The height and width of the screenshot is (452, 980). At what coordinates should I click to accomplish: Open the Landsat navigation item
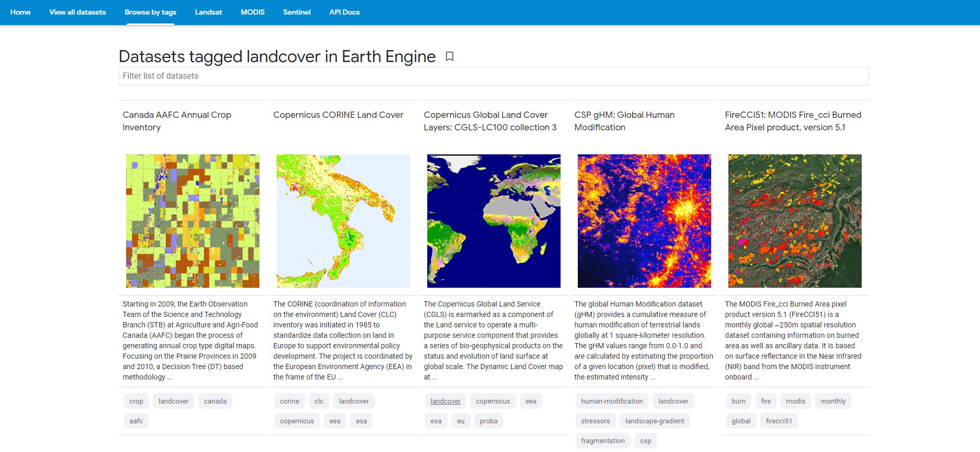[x=208, y=12]
